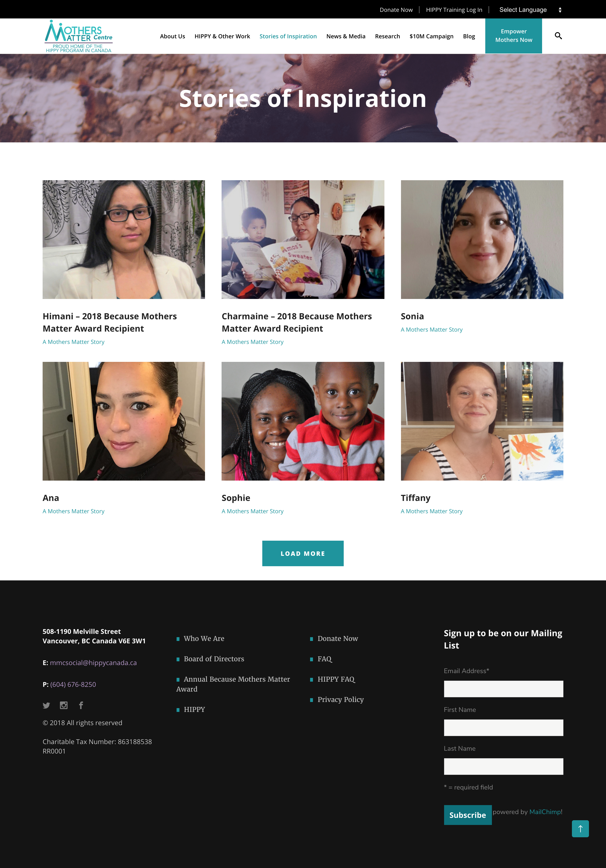Screen dimensions: 606x868
Task: Open the Facebook icon in footer
Action: coord(81,705)
